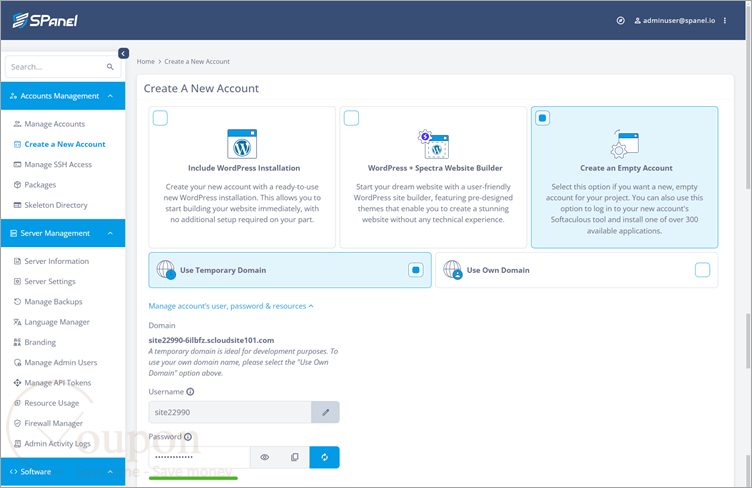752x488 pixels.
Task: Click the Manage Backups icon
Action: click(x=17, y=302)
